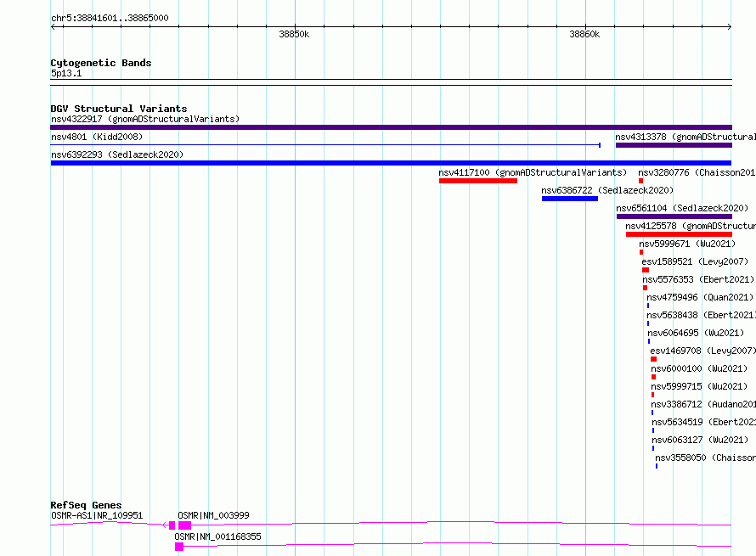The width and height of the screenshot is (756, 556).
Task: Click the Cytogenetic Bands track title
Action: pyautogui.click(x=101, y=63)
